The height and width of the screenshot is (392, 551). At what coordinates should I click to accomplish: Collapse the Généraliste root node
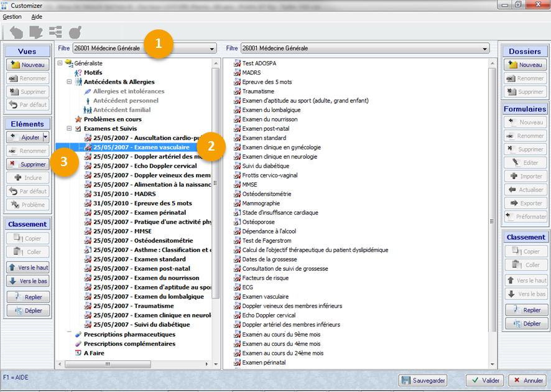click(x=60, y=63)
